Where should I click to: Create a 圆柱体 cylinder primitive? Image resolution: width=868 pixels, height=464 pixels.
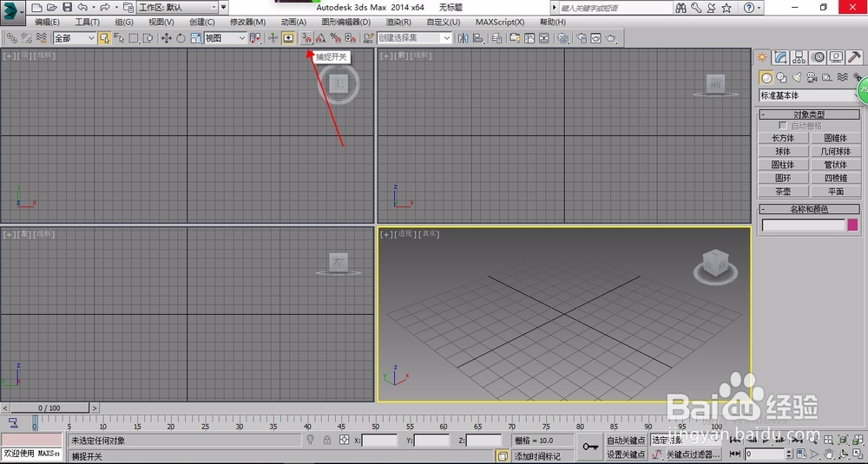pos(783,164)
